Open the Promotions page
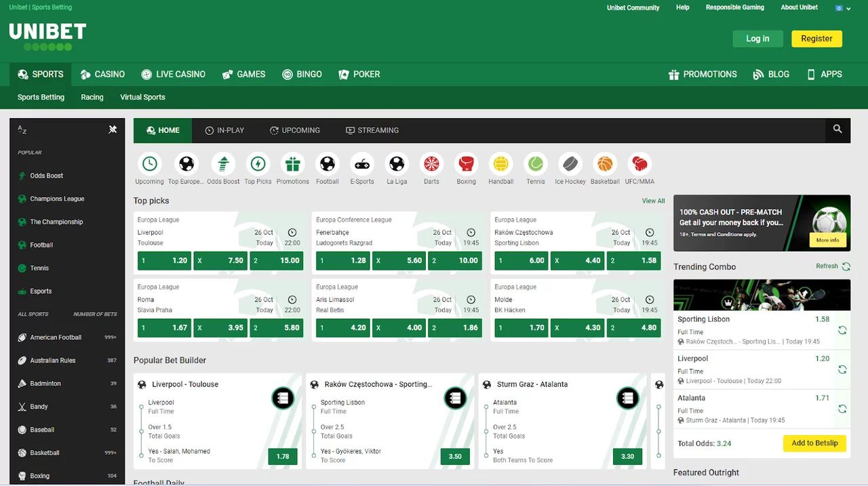The height and width of the screenshot is (486, 868). (x=703, y=75)
